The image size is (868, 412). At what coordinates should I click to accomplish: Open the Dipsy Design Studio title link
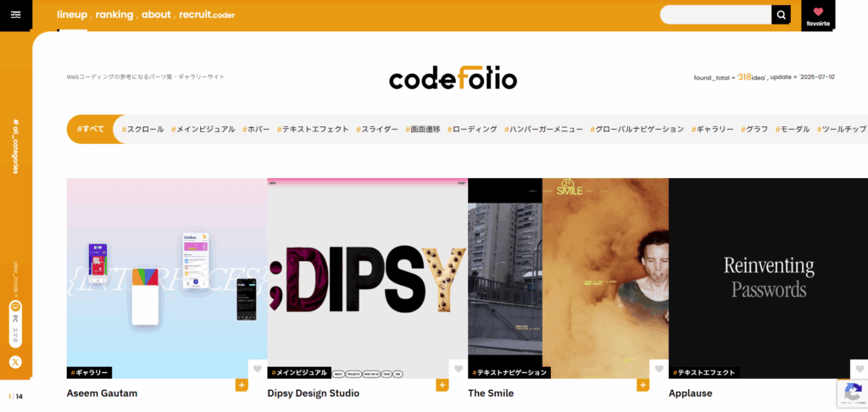click(x=314, y=393)
